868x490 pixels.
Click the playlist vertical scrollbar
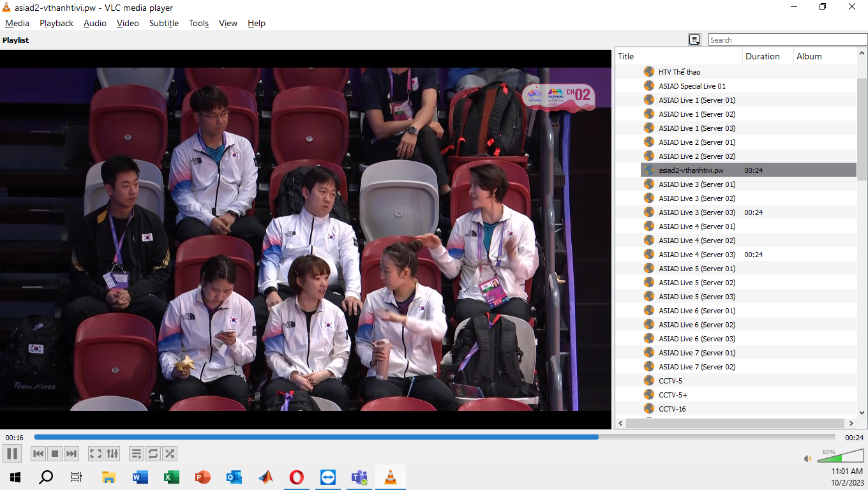862,130
